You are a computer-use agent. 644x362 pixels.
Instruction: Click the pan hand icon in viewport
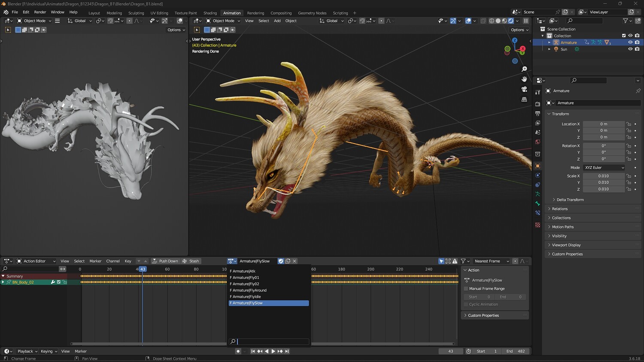pyautogui.click(x=524, y=79)
